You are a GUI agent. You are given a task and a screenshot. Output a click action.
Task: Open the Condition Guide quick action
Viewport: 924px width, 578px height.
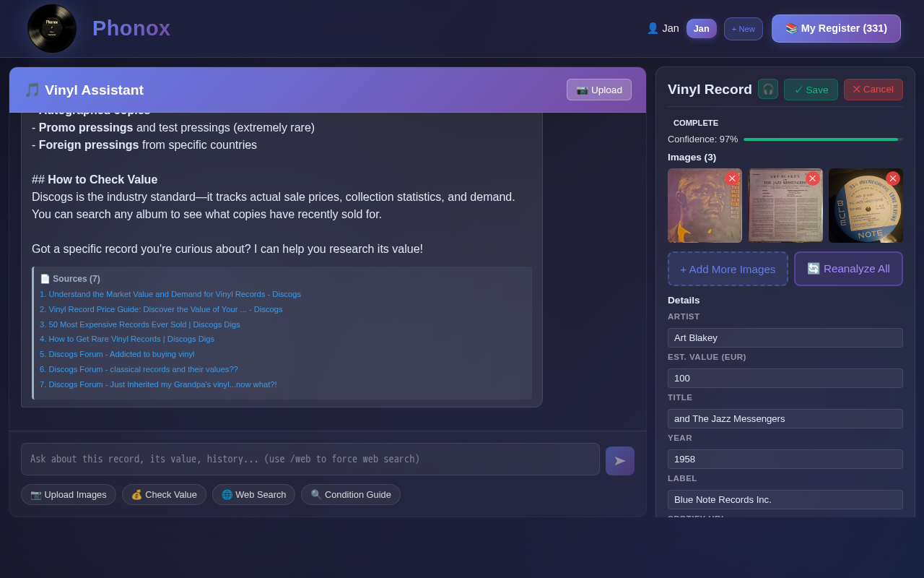350,495
